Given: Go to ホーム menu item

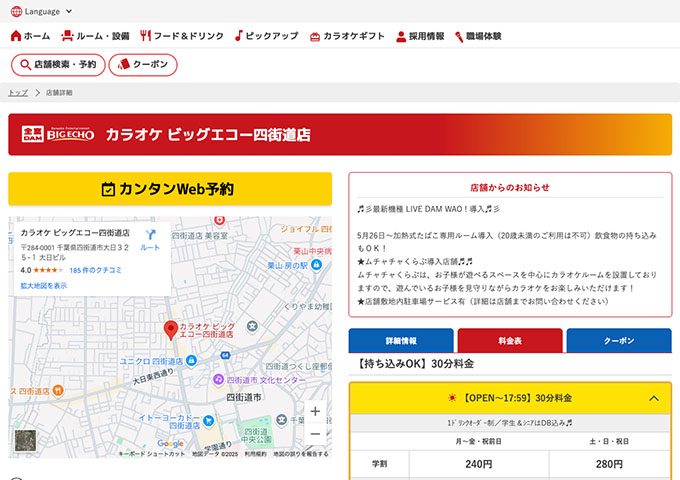Looking at the screenshot, I should click(30, 36).
